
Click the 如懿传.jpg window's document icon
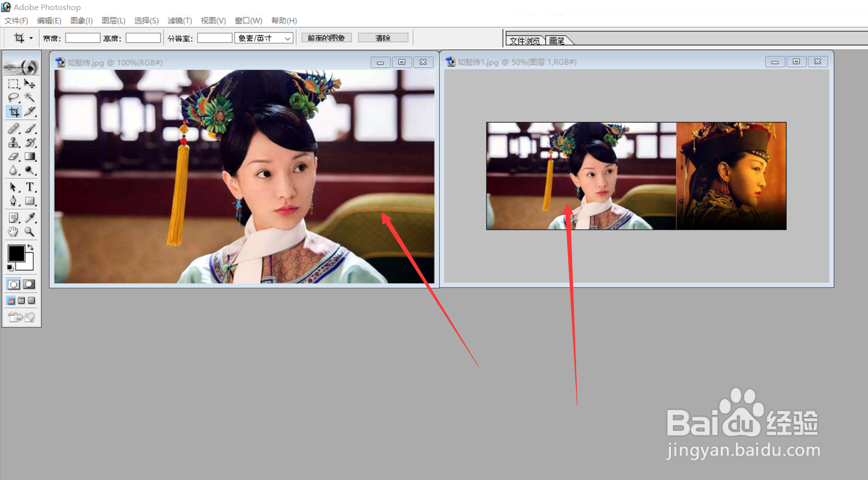60,62
